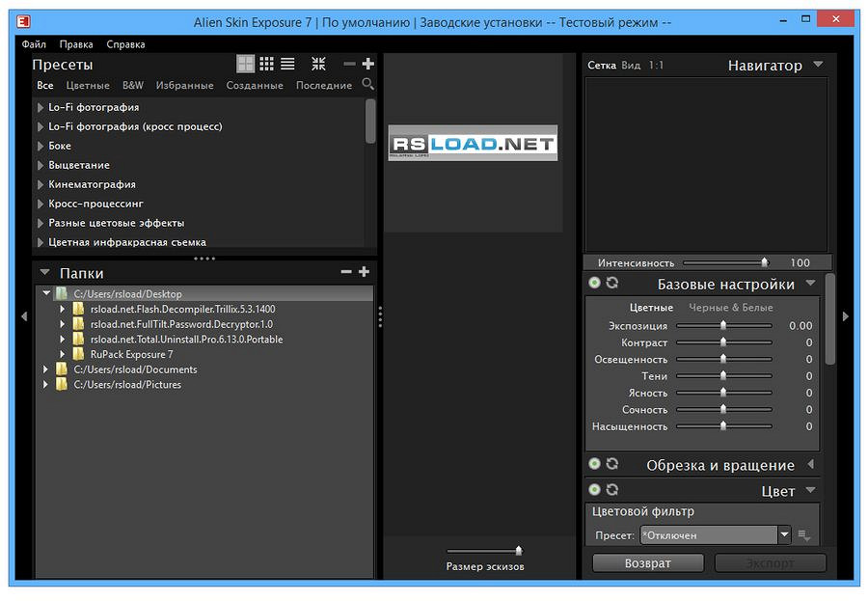Expand Кинематография preset category

click(41, 184)
